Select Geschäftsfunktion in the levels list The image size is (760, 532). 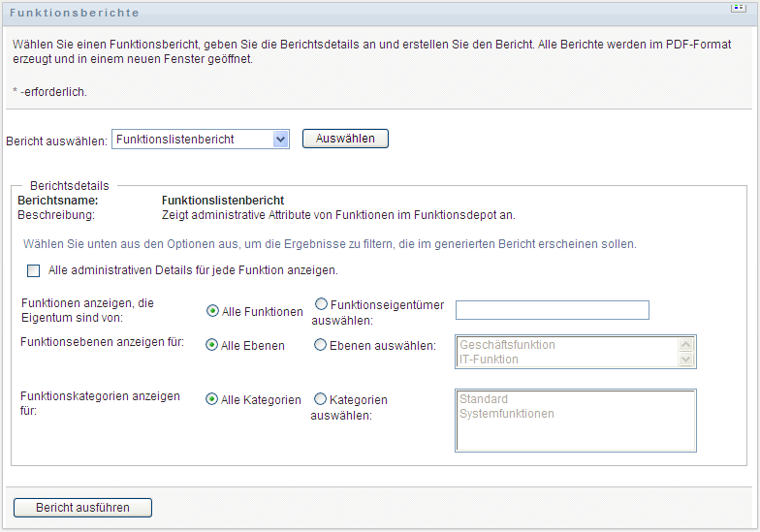tap(509, 345)
